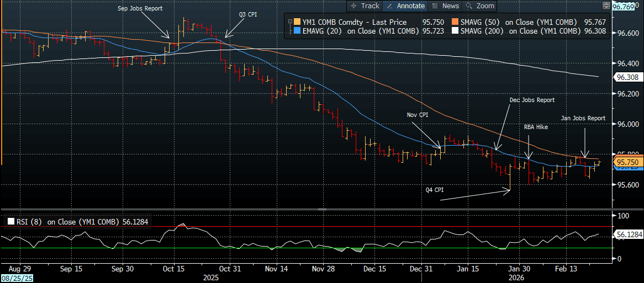Click the white SMAVG (200) legend swatch
Viewport: 644px width, 283px height.
coord(456,31)
